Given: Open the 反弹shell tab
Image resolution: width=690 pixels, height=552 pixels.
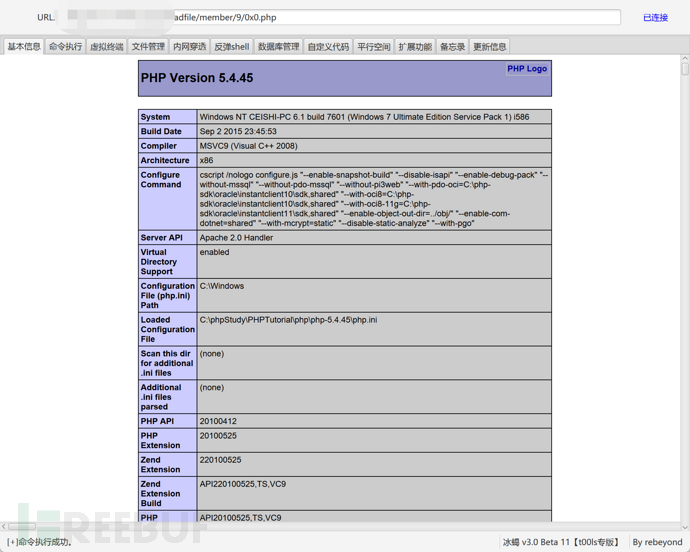Looking at the screenshot, I should click(231, 47).
